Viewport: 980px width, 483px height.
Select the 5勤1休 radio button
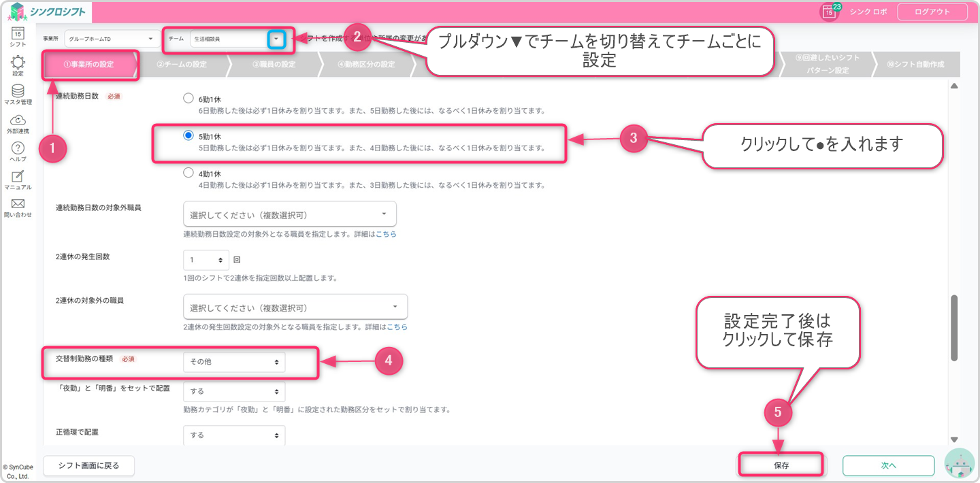click(x=189, y=135)
